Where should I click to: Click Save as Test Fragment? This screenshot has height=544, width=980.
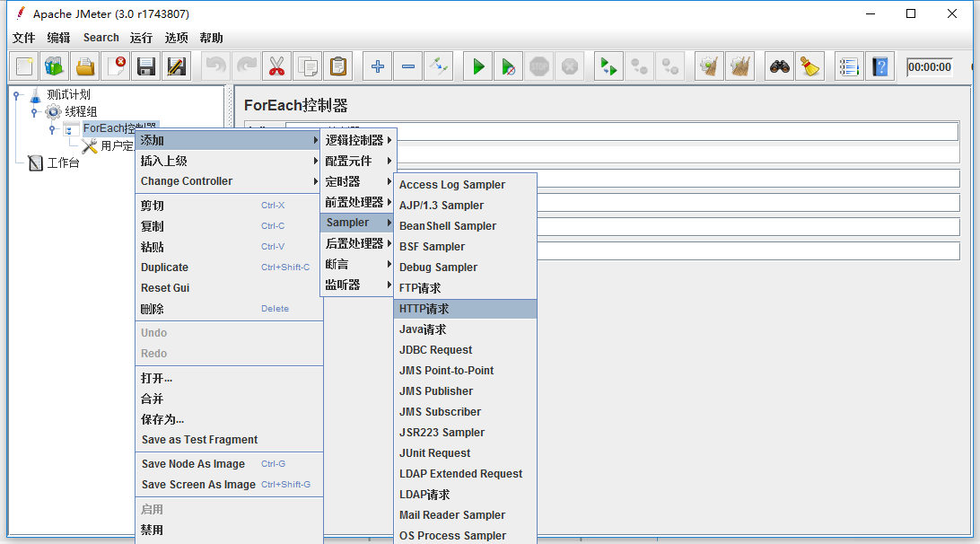pyautogui.click(x=229, y=440)
